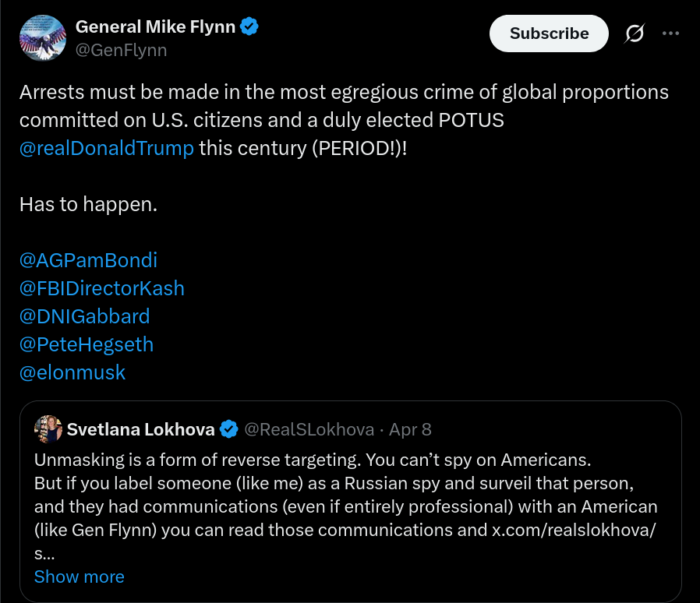This screenshot has height=603, width=700.
Task: Visit the @PeteHegseth mention
Action: (87, 344)
